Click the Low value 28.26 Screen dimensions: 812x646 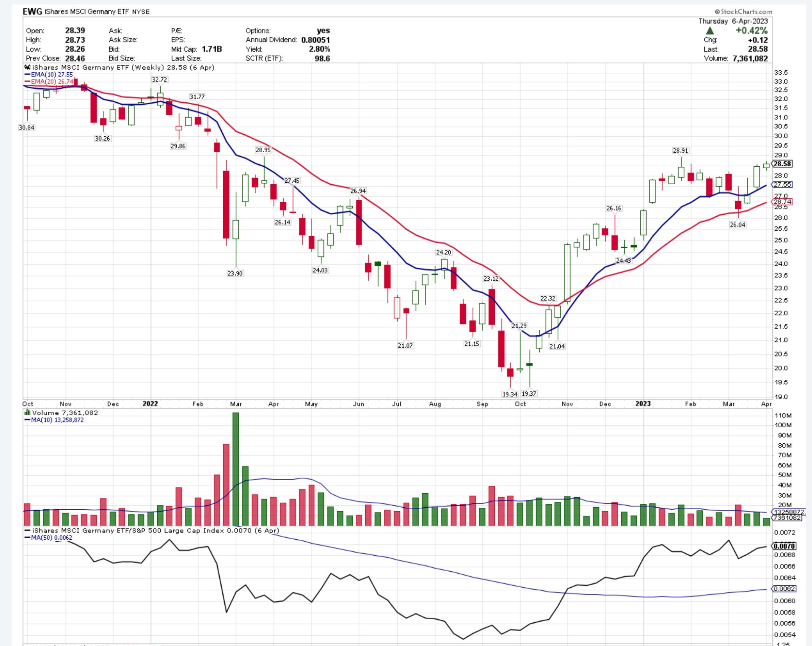[75, 49]
